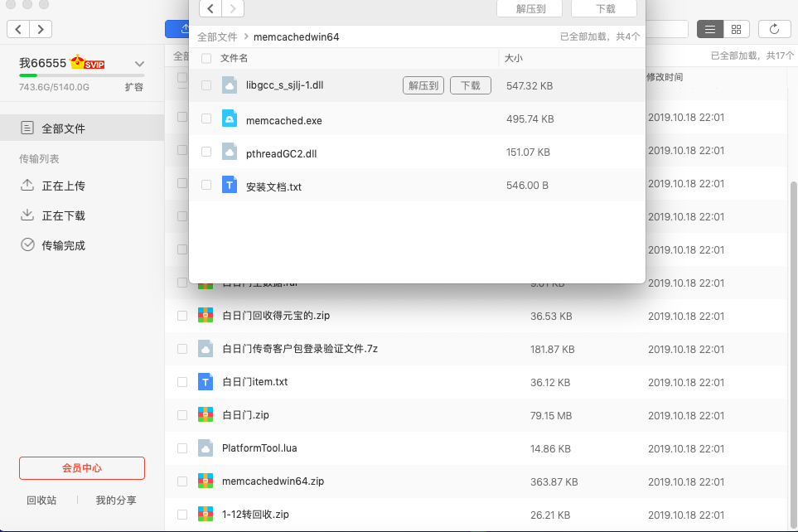Switch to grid view layout

(x=736, y=29)
